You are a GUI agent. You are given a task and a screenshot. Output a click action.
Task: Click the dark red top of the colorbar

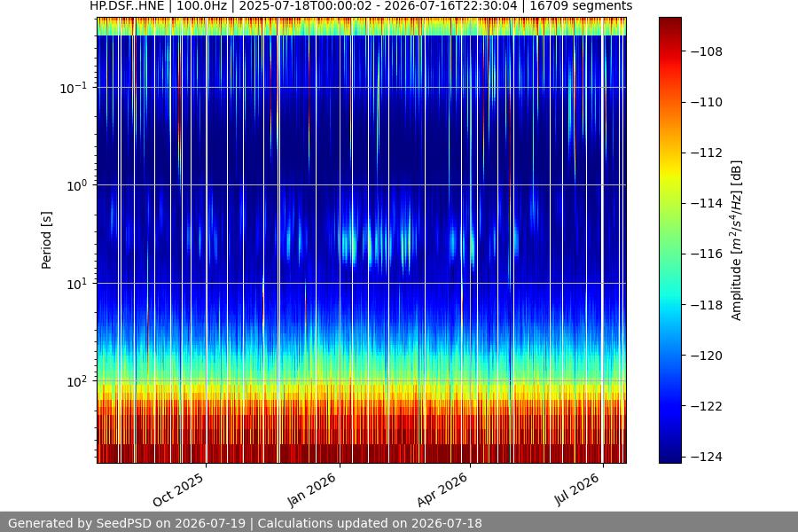tap(669, 25)
